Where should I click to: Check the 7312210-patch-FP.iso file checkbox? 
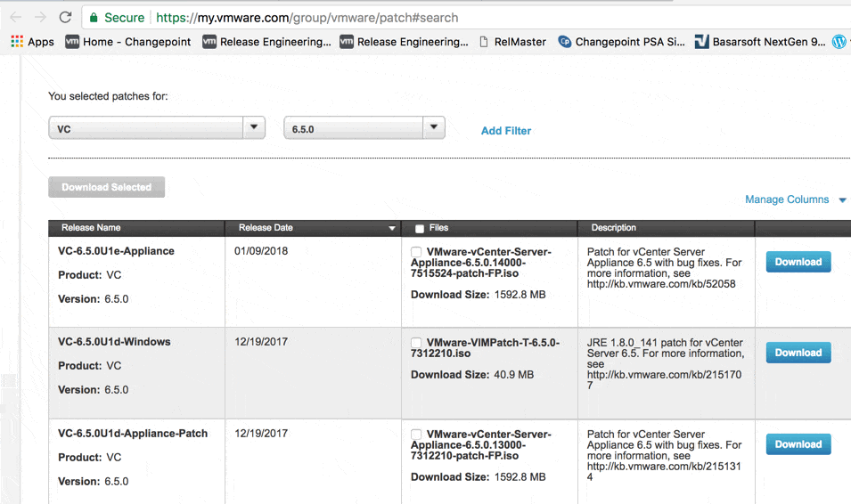[416, 435]
